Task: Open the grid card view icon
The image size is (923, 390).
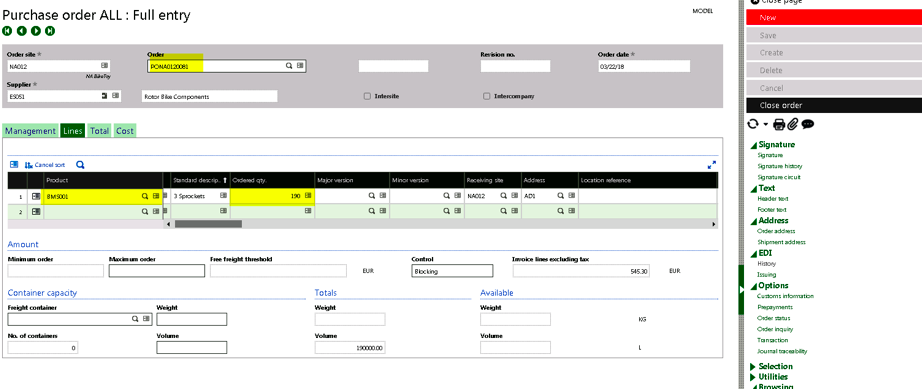Action: 13,165
